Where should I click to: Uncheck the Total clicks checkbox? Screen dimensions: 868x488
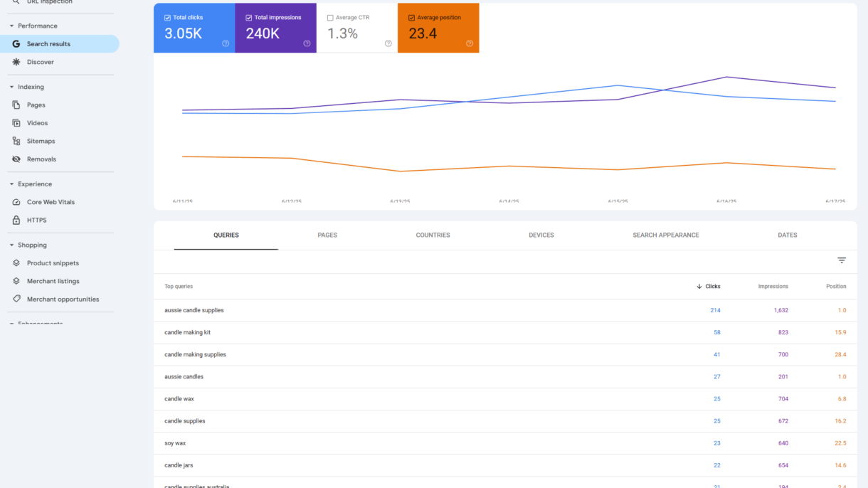(x=167, y=18)
